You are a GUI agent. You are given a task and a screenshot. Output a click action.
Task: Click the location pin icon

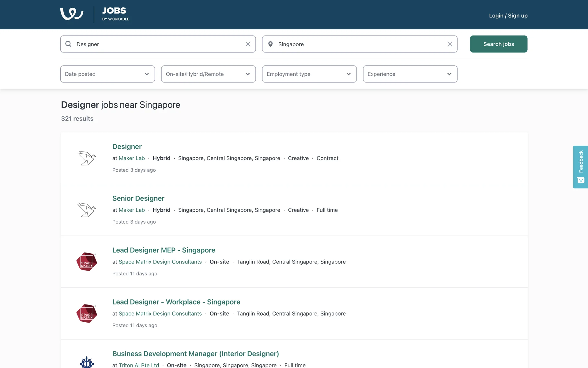tap(270, 44)
